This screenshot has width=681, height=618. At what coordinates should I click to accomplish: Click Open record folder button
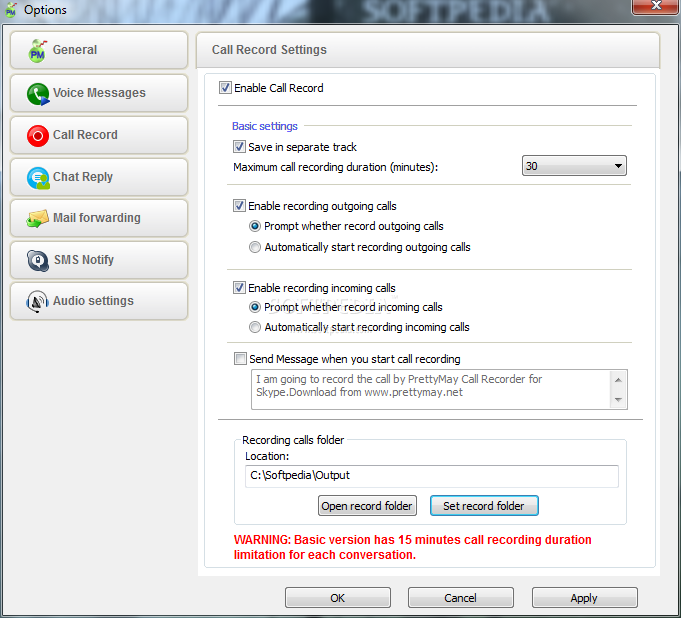tap(367, 506)
